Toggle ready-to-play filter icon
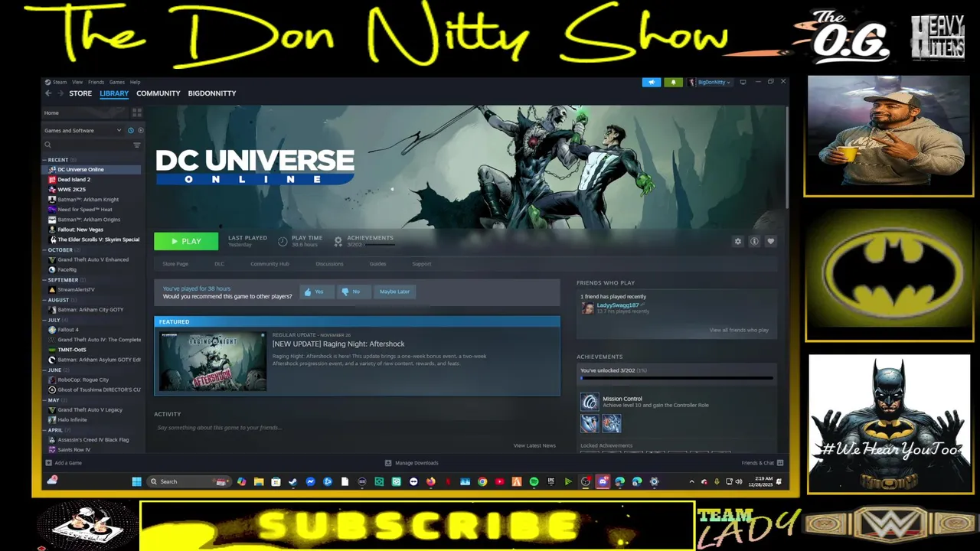 (x=139, y=131)
